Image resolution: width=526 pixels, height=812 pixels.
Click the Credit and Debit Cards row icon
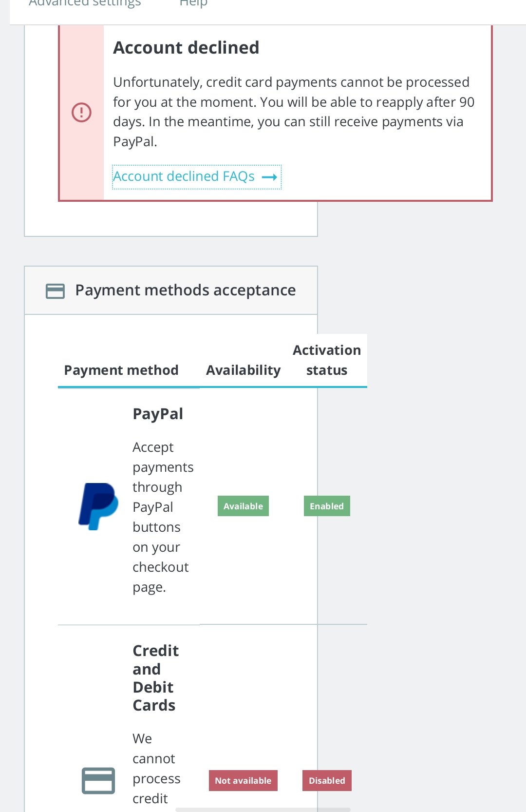point(98,780)
